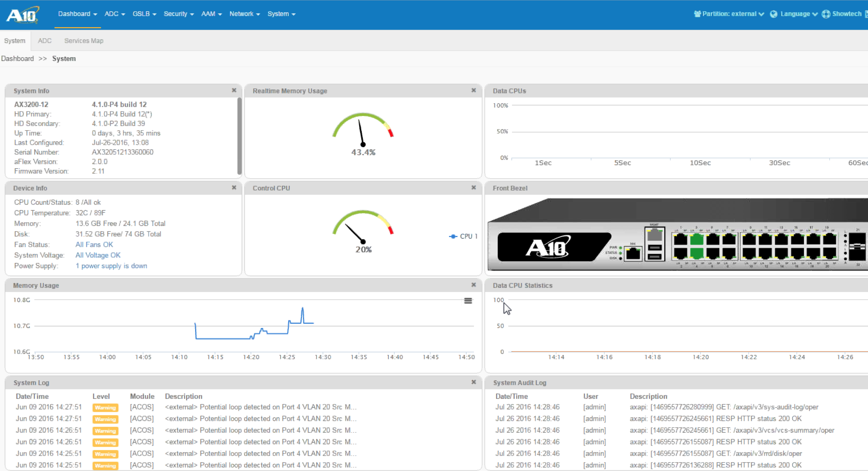Open Memory Usage chart hamburger menu
The width and height of the screenshot is (868, 471).
(468, 300)
